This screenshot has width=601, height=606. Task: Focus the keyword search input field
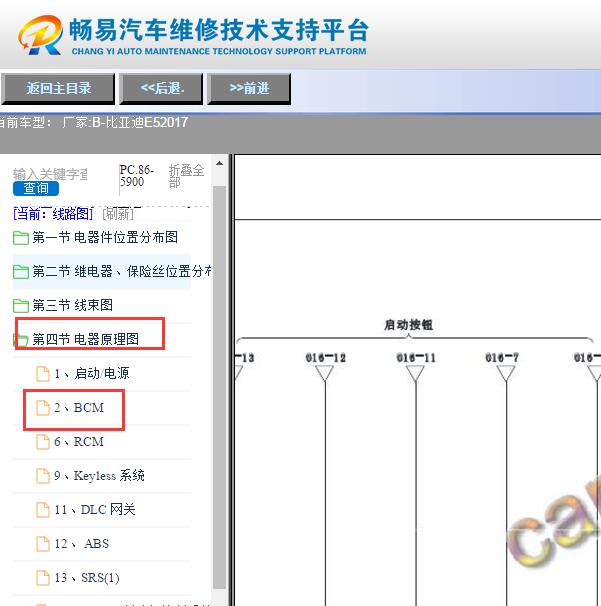pyautogui.click(x=50, y=174)
